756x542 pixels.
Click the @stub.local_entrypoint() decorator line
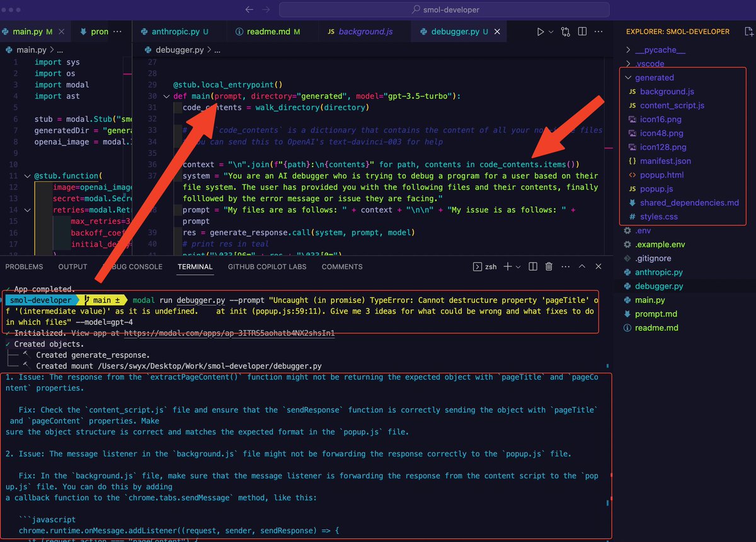227,85
